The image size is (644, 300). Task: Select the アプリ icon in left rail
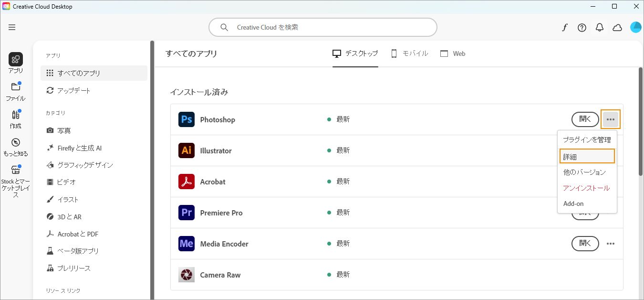point(16,59)
